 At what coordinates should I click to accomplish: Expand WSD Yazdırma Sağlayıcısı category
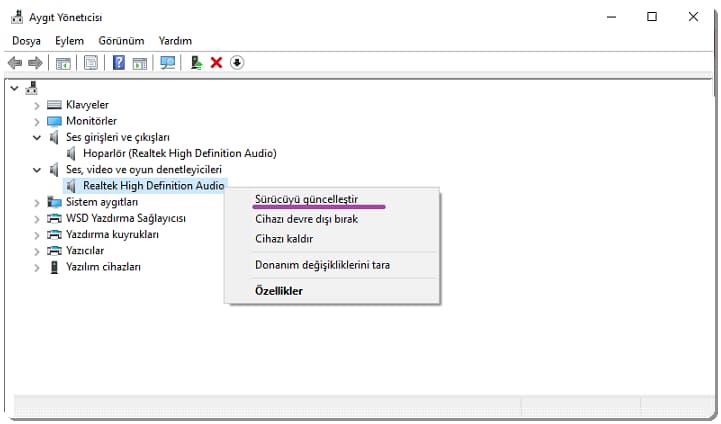37,219
